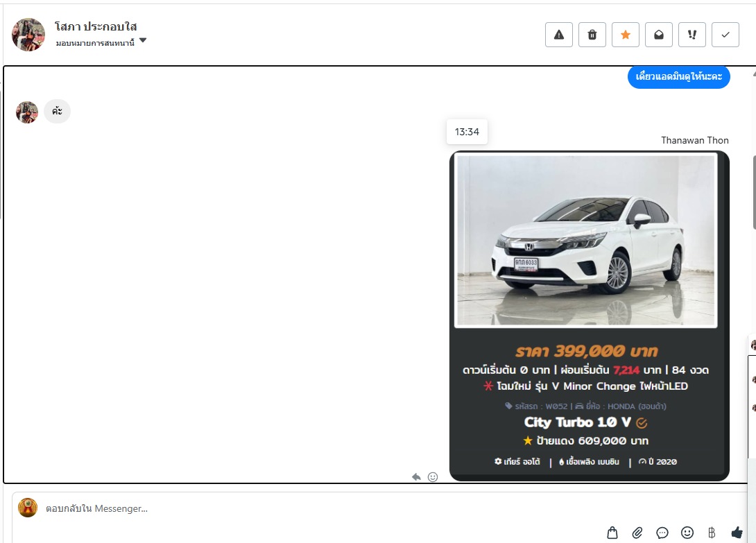
Task: Click the warning triangle spam icon
Action: (x=559, y=35)
